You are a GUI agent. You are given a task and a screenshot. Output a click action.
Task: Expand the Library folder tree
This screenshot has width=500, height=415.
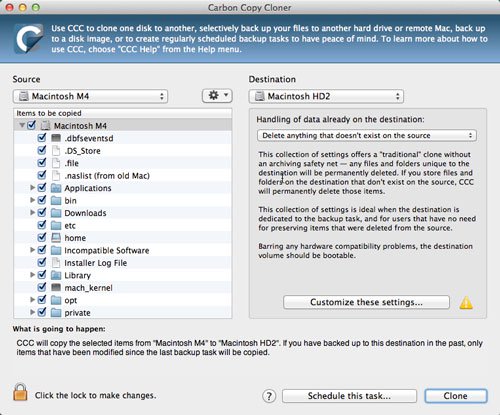(32, 275)
